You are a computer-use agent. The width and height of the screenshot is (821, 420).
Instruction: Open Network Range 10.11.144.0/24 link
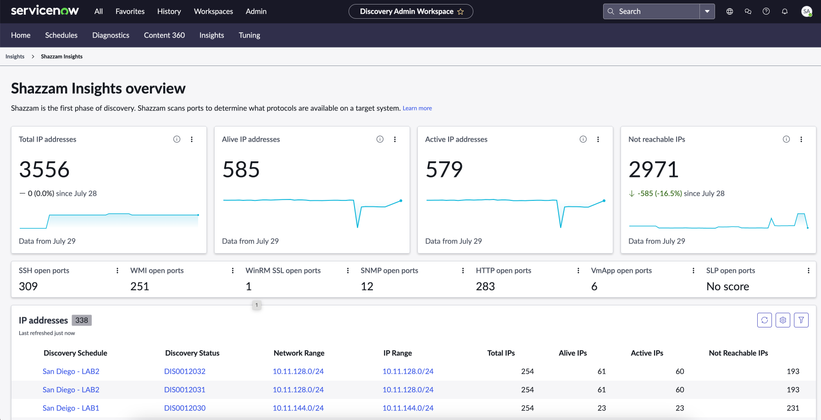[298, 408]
